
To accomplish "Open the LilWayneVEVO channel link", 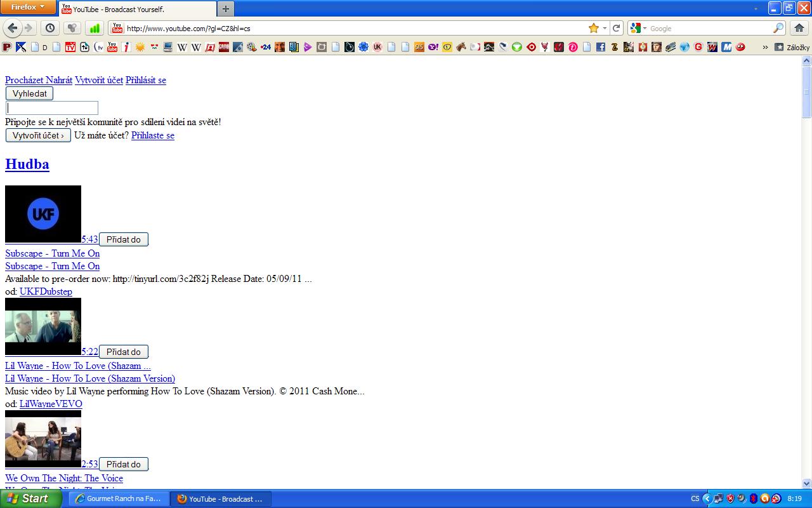I will point(51,404).
